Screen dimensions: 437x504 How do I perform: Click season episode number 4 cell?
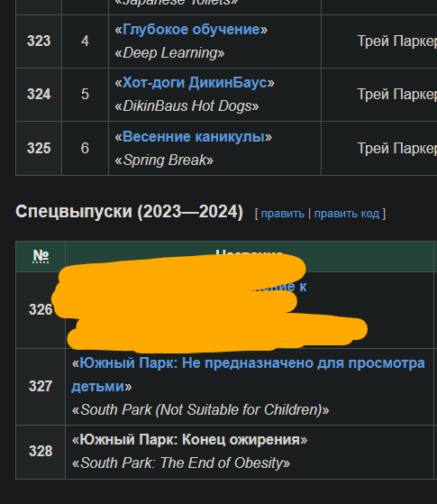[x=86, y=41]
